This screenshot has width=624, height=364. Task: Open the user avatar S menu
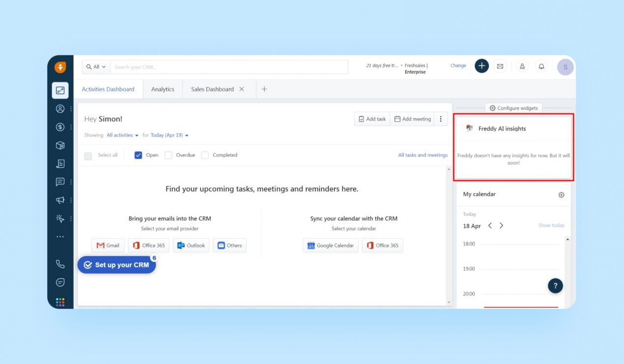click(x=565, y=67)
